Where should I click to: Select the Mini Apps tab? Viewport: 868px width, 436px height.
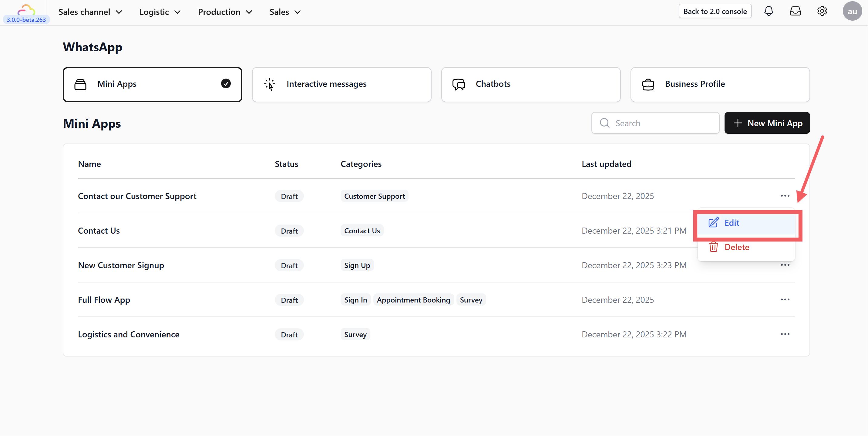(x=152, y=84)
